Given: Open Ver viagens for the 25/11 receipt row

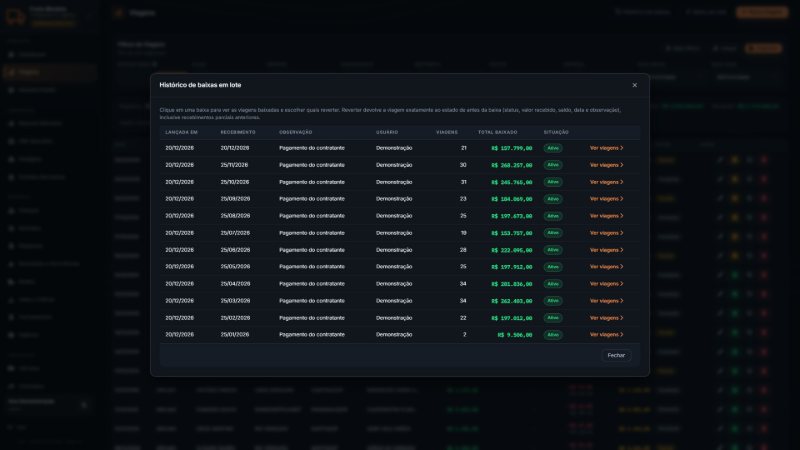Looking at the screenshot, I should point(607,165).
